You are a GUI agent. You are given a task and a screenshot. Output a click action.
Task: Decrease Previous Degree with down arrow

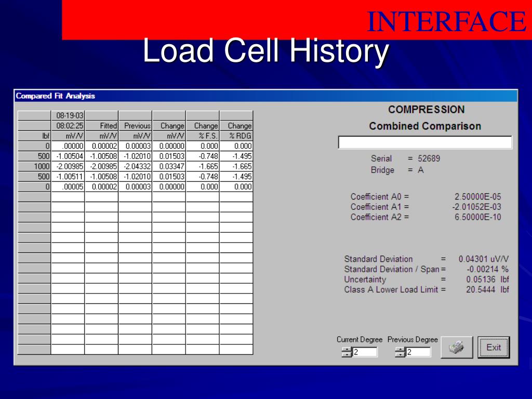[x=401, y=354]
